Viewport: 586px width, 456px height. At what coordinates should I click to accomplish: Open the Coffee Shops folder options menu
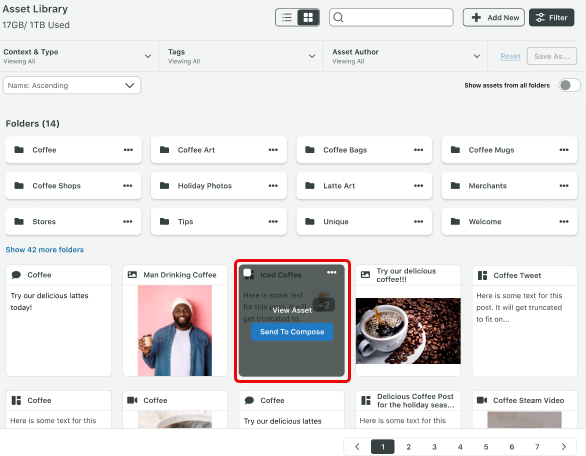128,186
